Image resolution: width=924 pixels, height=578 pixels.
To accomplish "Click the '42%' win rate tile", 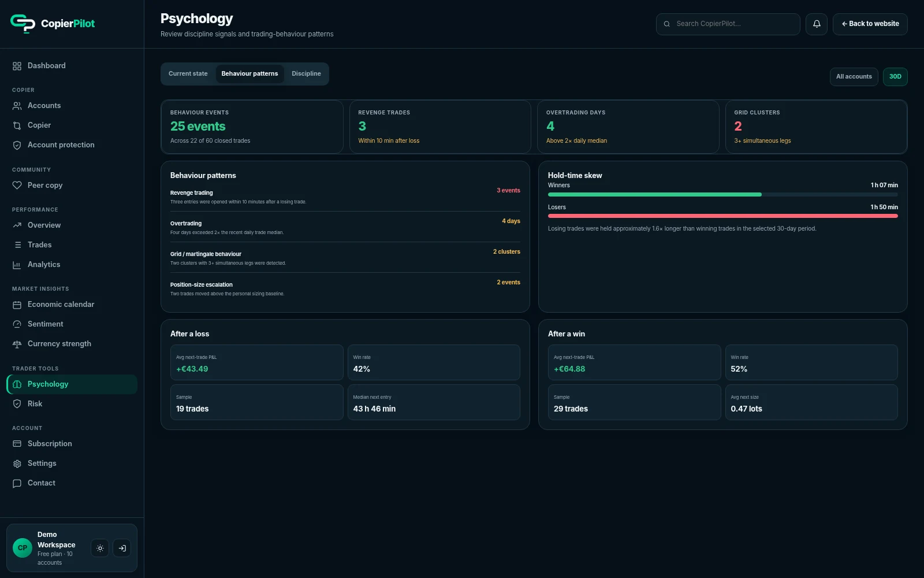I will pyautogui.click(x=434, y=362).
